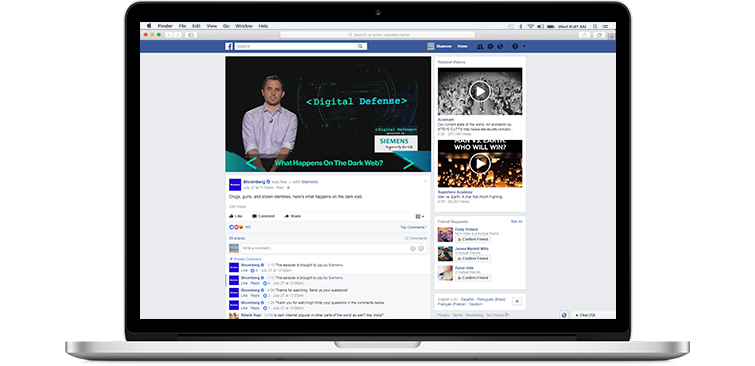Click the emoji icon in the comment box
Viewport: 755px width, 366px height.
413,248
